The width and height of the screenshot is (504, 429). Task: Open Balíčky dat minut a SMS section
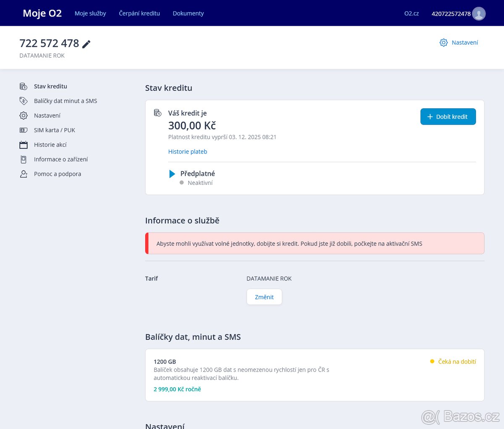coord(65,101)
